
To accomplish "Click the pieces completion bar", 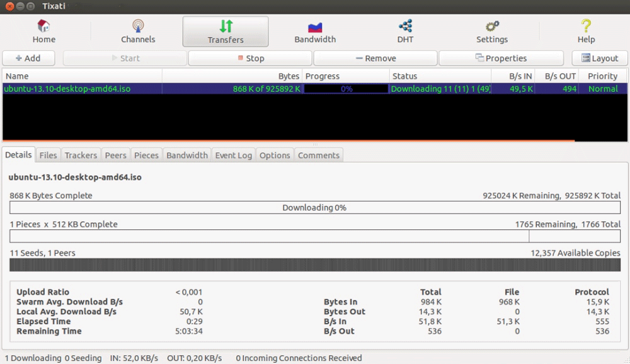I will click(x=315, y=236).
